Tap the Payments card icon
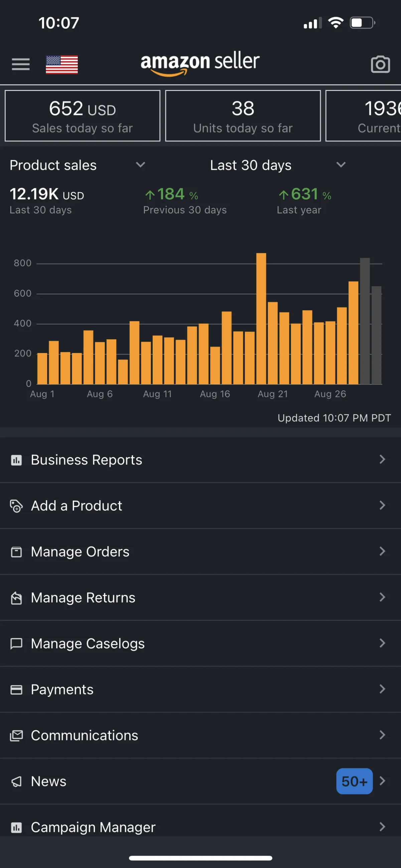This screenshot has height=868, width=401. point(16,689)
